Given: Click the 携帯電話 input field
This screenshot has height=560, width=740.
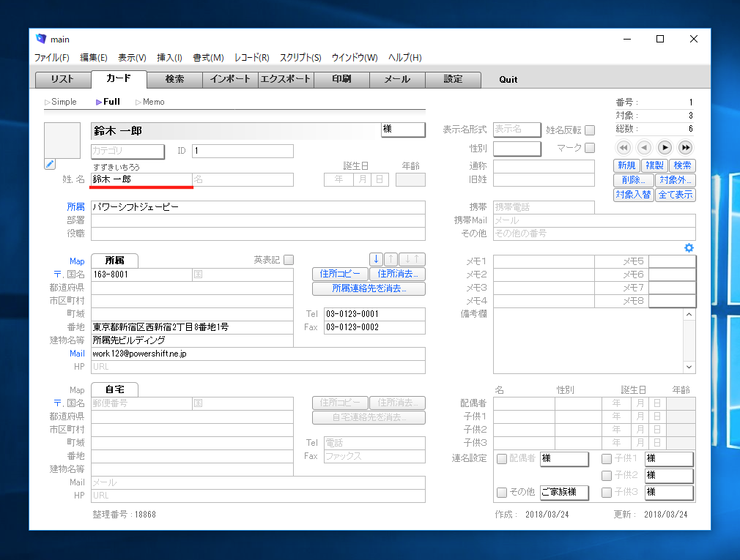Looking at the screenshot, I should (543, 208).
